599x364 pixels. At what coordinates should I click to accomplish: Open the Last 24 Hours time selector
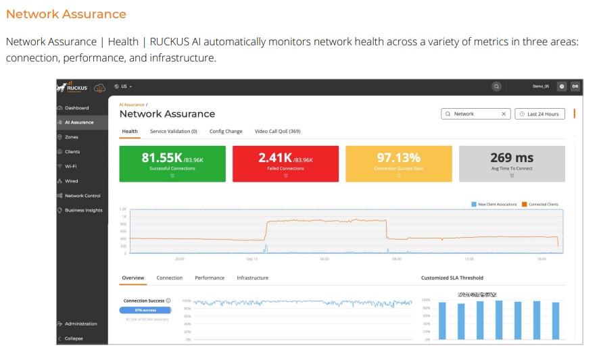tap(540, 114)
